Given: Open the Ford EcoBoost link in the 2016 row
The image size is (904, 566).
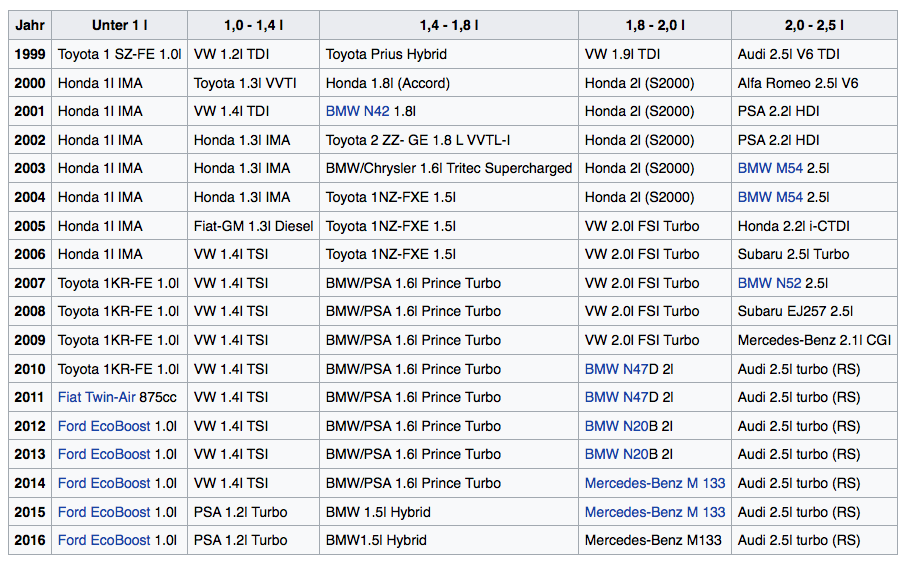Looking at the screenshot, I should coord(104,540).
